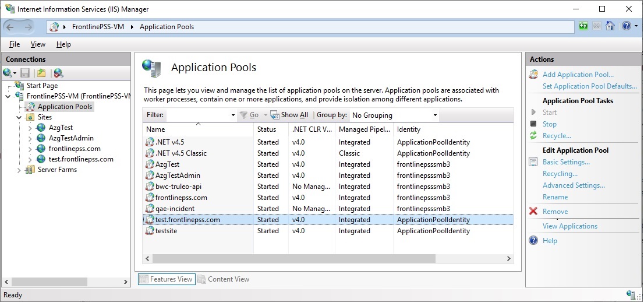Collapse the Sites tree node
Screen dimensions: 644x302
pos(19,117)
